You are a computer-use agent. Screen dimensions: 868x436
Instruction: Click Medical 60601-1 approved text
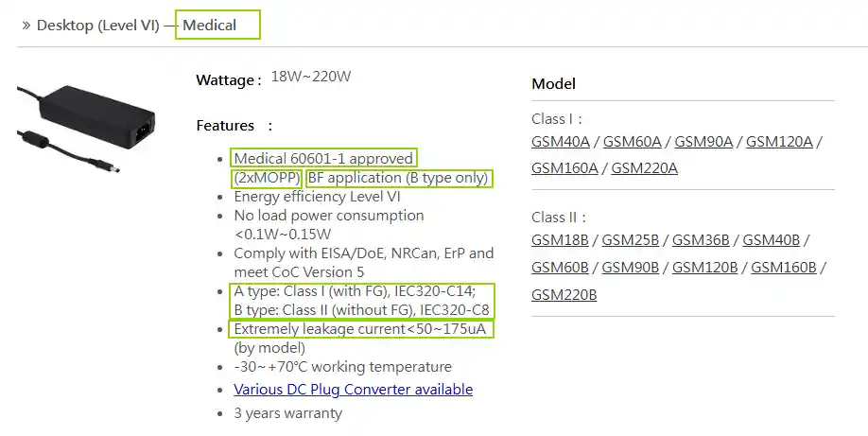pos(323,159)
